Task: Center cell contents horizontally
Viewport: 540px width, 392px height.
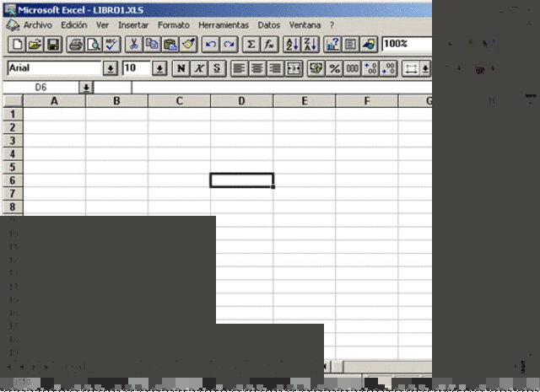Action: tap(257, 68)
